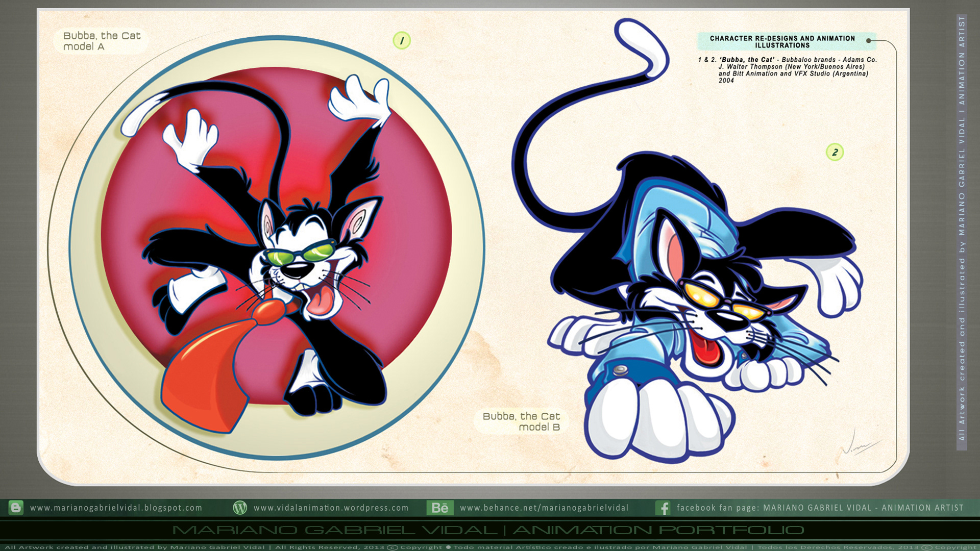Click the WordPress logo icon
This screenshot has height=551, width=980.
pyautogui.click(x=240, y=508)
